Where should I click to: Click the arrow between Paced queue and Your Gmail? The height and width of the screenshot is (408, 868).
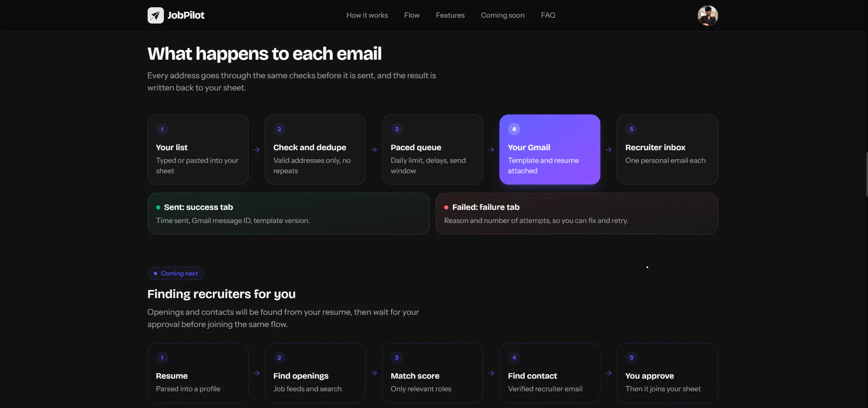point(491,150)
